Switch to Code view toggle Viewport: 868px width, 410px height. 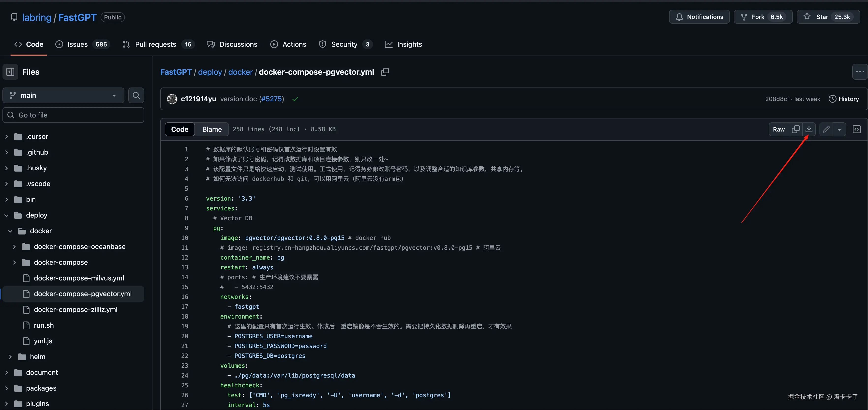180,129
